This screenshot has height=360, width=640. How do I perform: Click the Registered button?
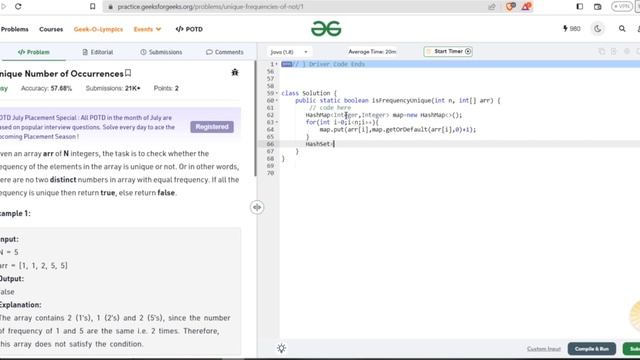(x=212, y=127)
